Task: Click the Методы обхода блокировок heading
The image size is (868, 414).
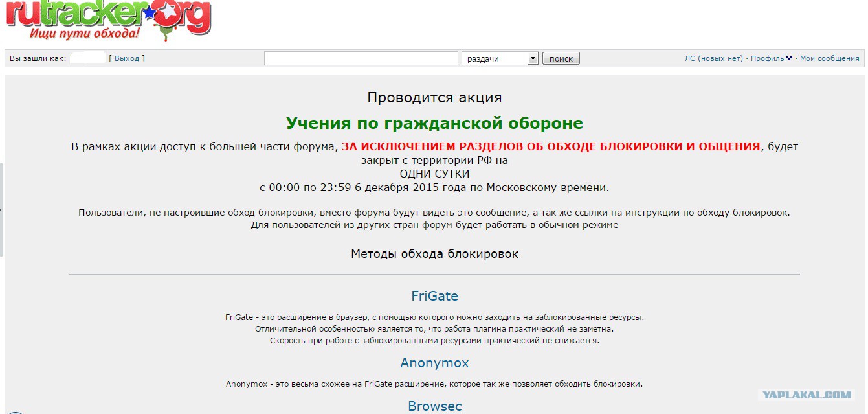Action: pos(435,254)
